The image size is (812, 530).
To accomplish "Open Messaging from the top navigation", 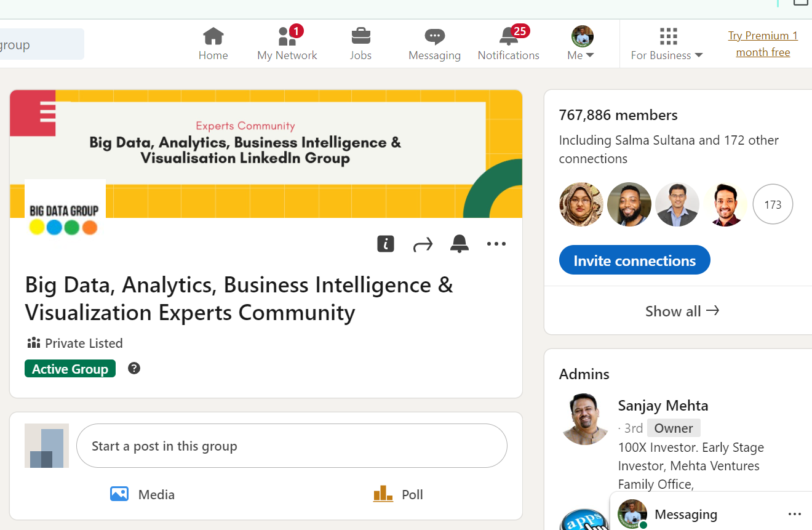I will click(x=434, y=43).
